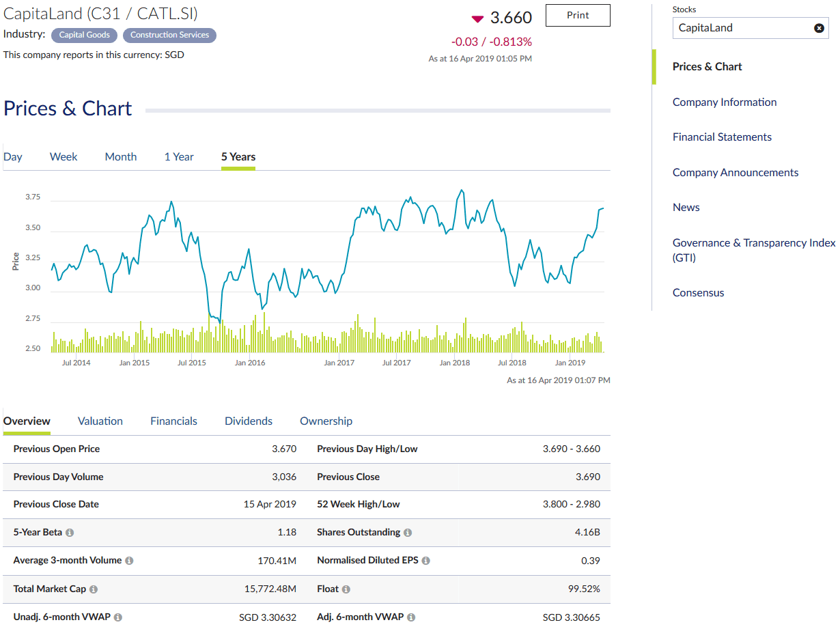Click info beside Normalised Diluted EPS

pos(425,560)
